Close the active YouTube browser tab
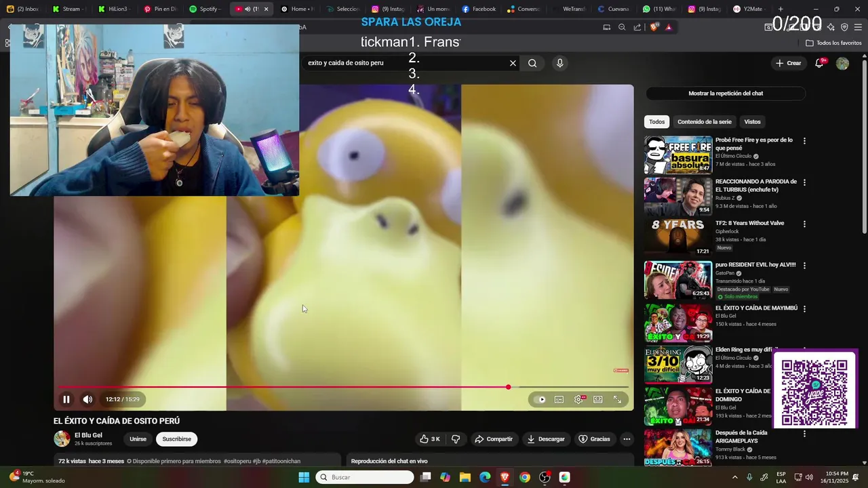 tap(266, 9)
